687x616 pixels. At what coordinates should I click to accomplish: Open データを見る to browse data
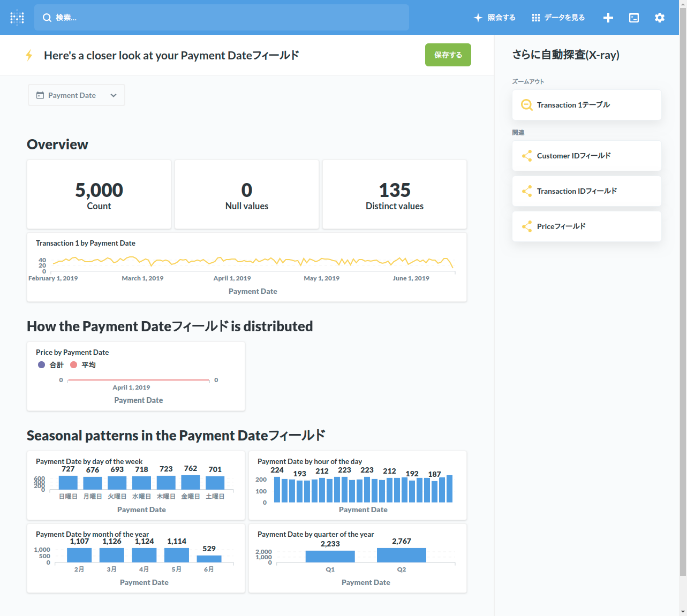[558, 18]
